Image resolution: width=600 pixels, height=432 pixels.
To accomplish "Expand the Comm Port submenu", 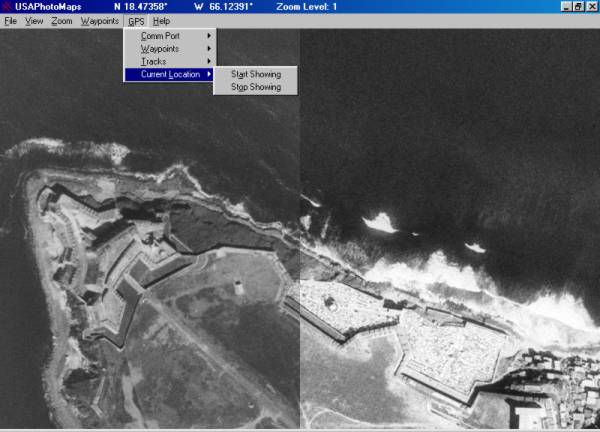I will coord(169,36).
